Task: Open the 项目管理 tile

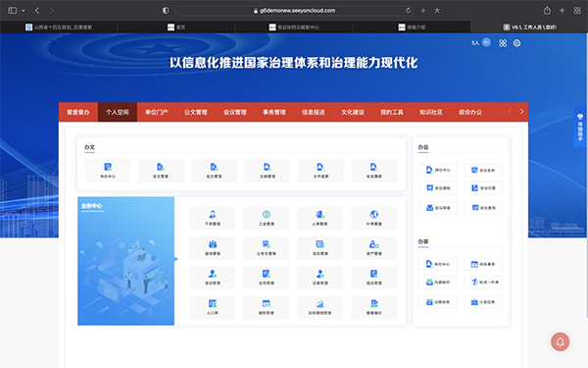Action: (319, 248)
